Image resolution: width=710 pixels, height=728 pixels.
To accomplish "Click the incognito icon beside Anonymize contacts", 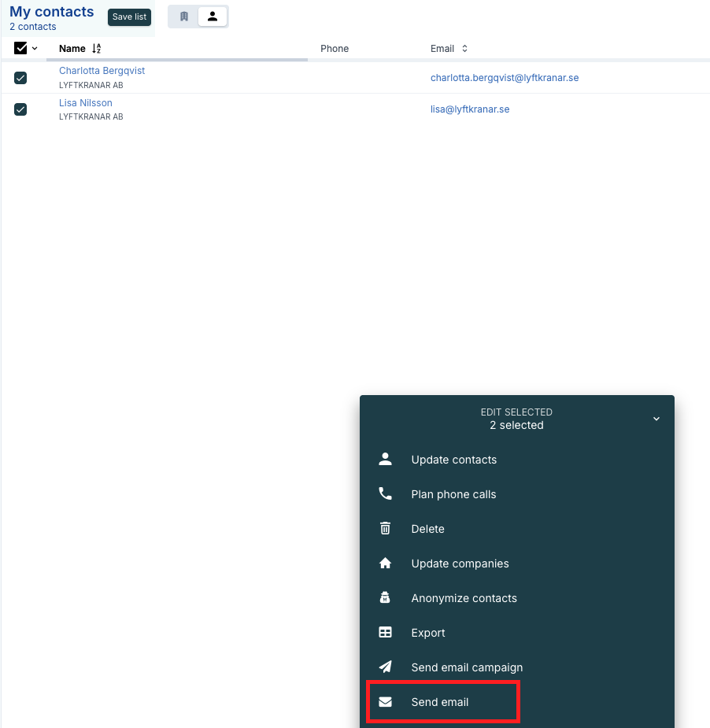I will [385, 597].
